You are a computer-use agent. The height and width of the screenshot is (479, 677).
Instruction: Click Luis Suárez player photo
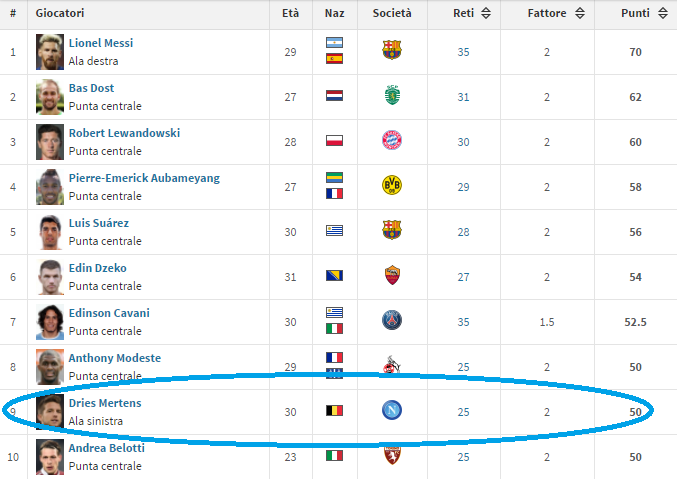pos(50,232)
